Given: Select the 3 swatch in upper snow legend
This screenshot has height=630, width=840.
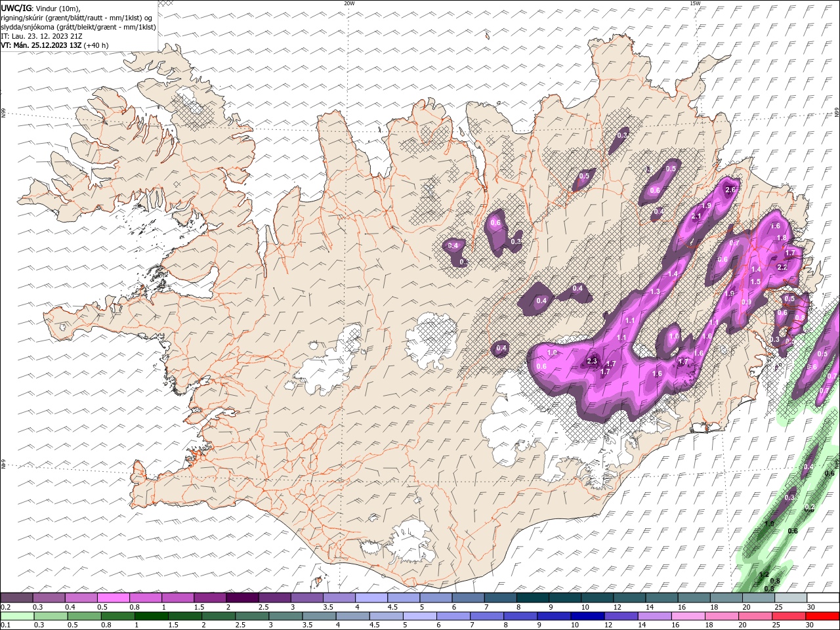Looking at the screenshot, I should [x=307, y=598].
